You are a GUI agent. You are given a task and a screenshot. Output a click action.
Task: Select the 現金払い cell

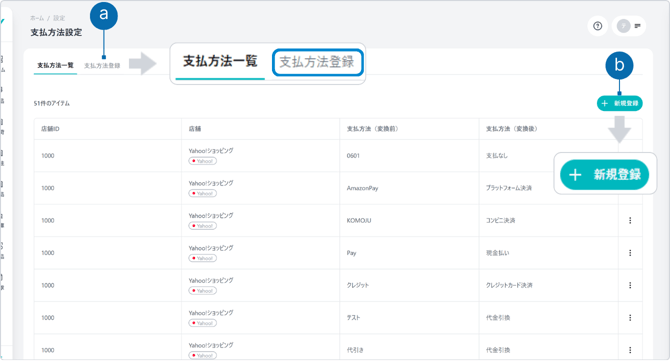click(497, 253)
